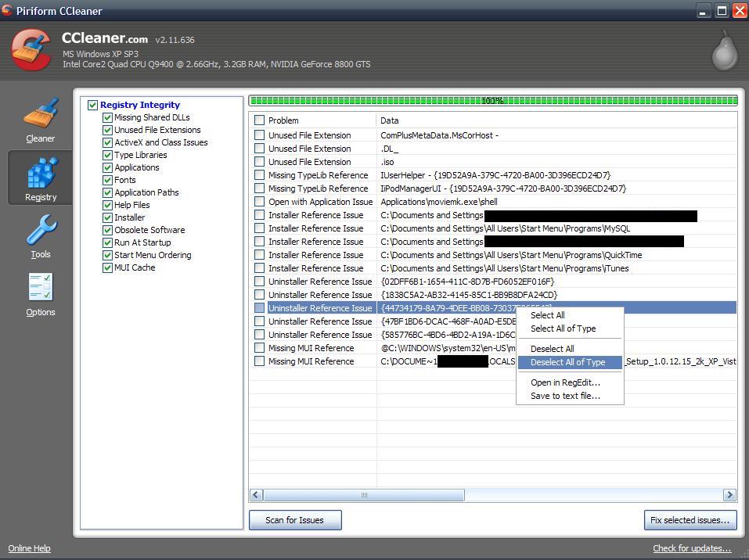
Task: Uncheck Start Menu Ordering option
Action: (x=107, y=255)
